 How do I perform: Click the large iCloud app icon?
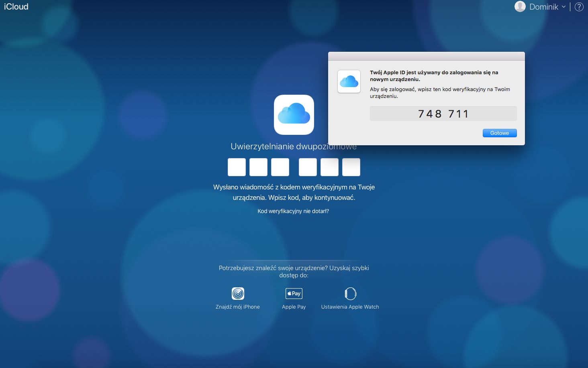[x=294, y=115]
